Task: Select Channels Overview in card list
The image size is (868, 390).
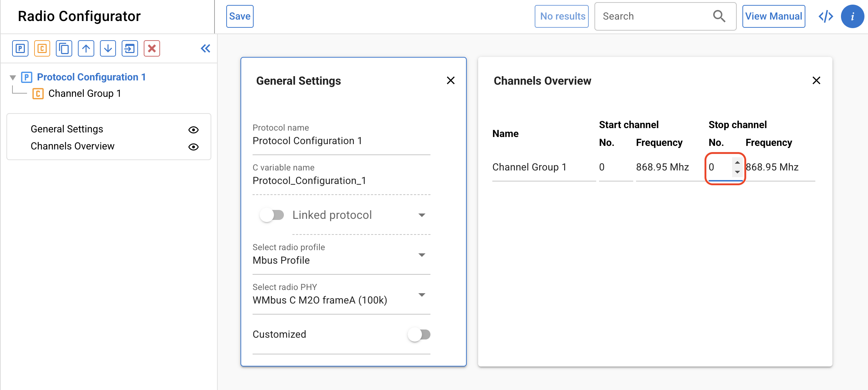Action: [x=73, y=146]
